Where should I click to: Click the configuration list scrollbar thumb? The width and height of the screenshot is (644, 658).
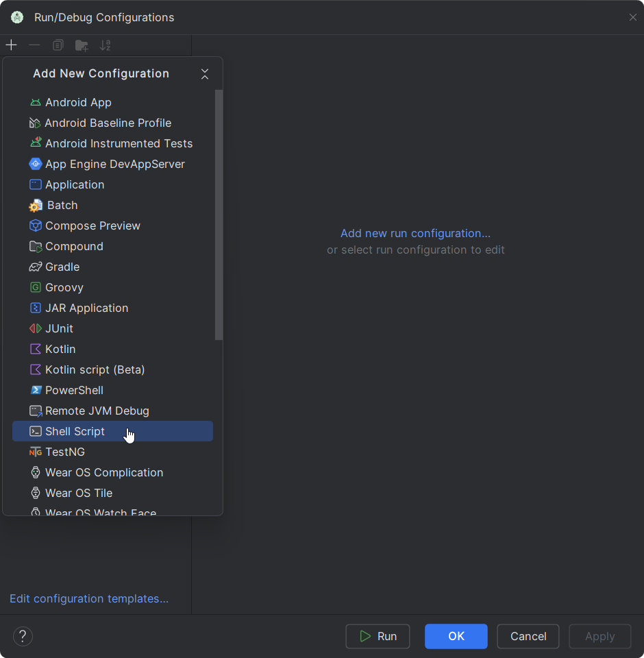pyautogui.click(x=219, y=215)
